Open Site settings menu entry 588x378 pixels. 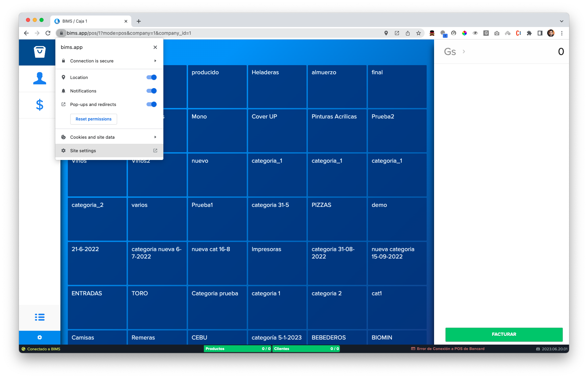point(109,151)
